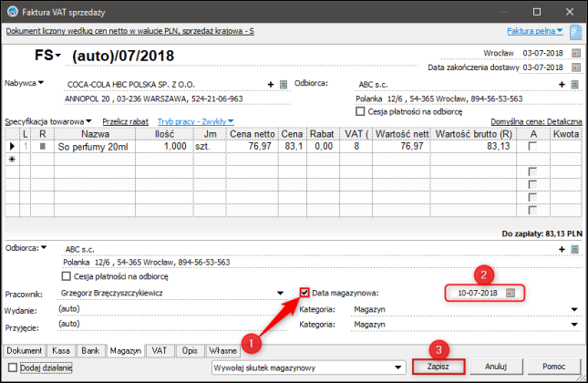Open the Przelicz rabat link
The height and width of the screenshot is (383, 588).
coord(125,121)
